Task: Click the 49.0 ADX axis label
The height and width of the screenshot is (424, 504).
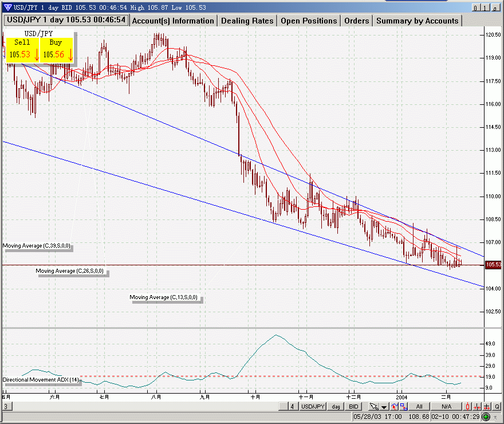Action: pos(490,344)
